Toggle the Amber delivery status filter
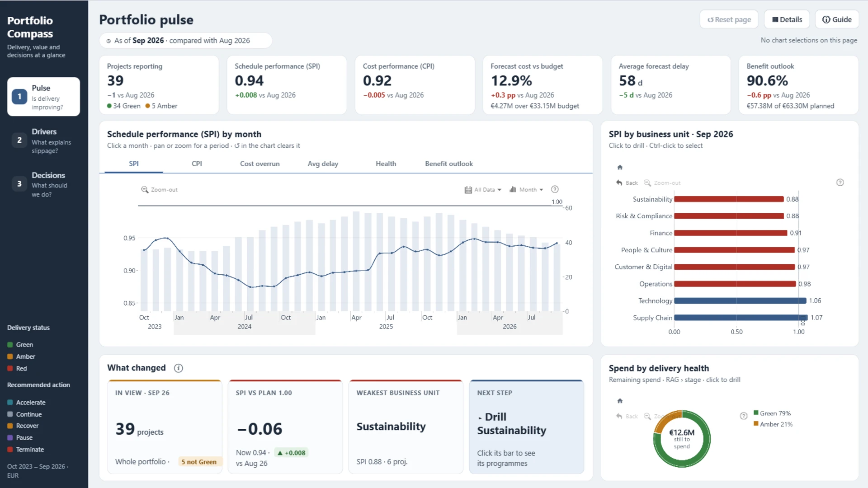Viewport: 868px width, 488px height. pyautogui.click(x=21, y=357)
